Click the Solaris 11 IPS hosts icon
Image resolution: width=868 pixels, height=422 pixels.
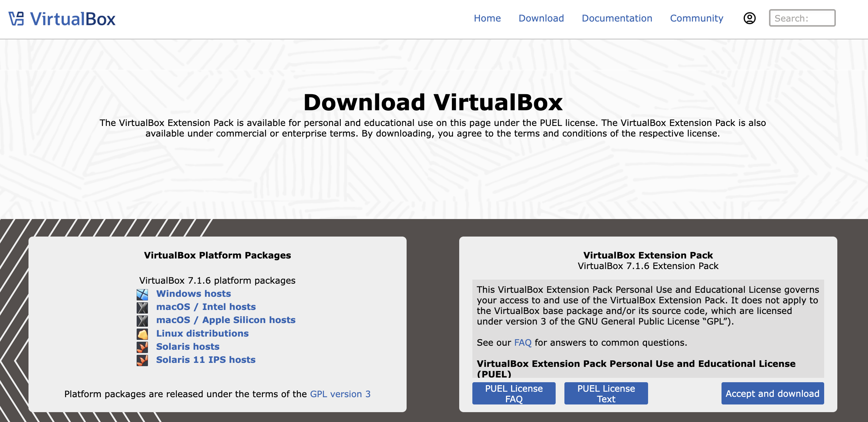coord(142,360)
